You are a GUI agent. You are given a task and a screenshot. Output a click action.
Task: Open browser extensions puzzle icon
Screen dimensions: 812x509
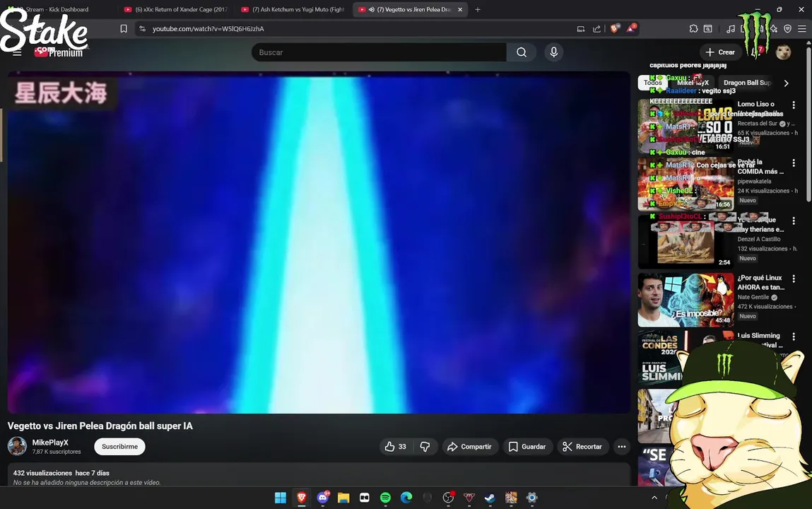pyautogui.click(x=693, y=29)
